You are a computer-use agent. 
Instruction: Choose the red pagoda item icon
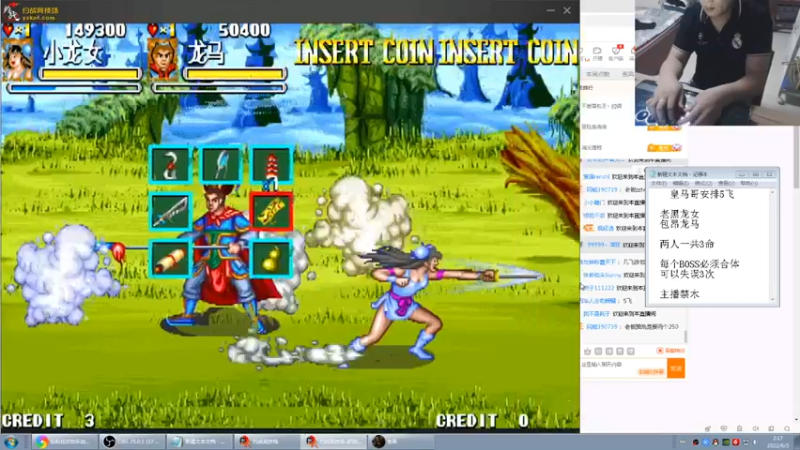(x=271, y=164)
